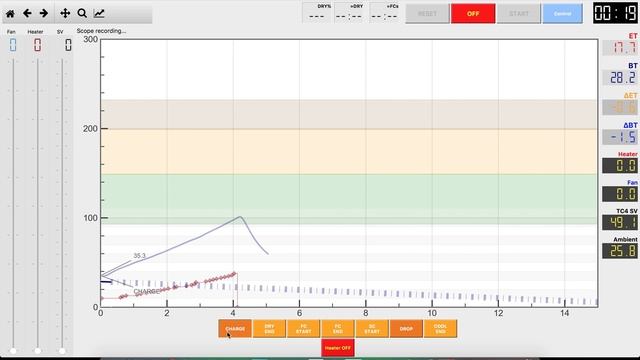
Task: Click the Heater slider value box
Action: click(38, 44)
